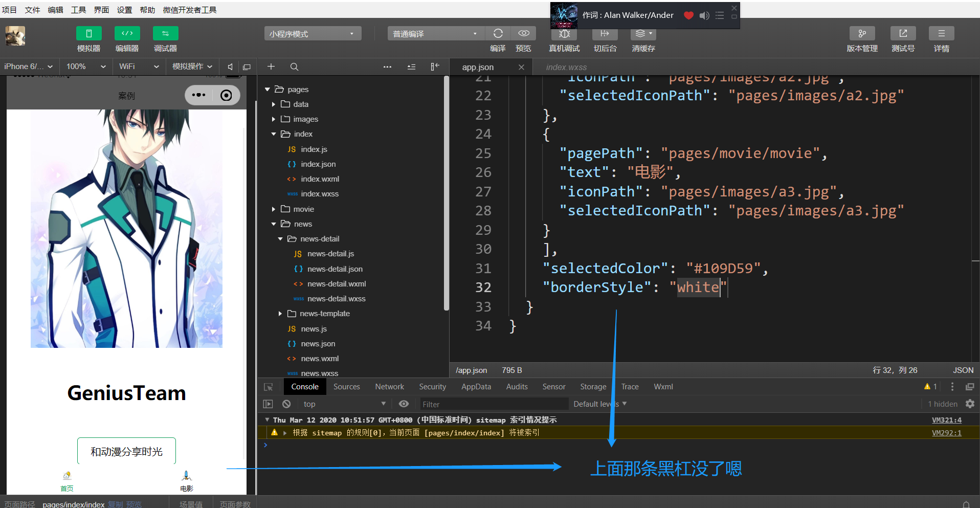This screenshot has height=508, width=980.
Task: Switch to the index.wxss tab
Action: pyautogui.click(x=566, y=67)
